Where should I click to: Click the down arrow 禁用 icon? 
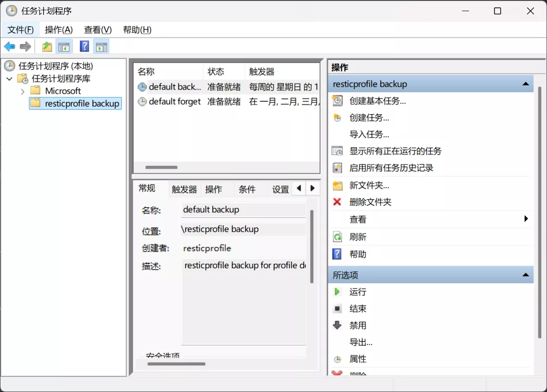[x=337, y=325]
